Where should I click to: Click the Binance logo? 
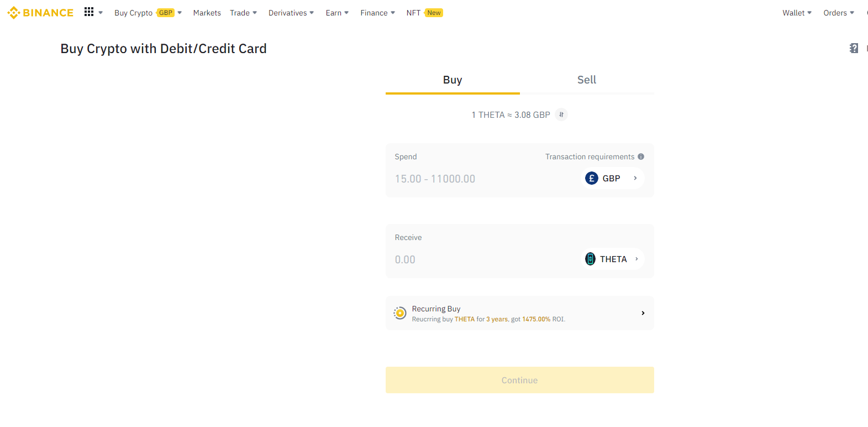tap(40, 13)
